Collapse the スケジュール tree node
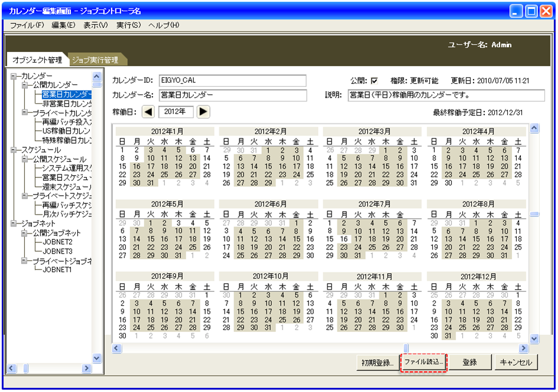The height and width of the screenshot is (392, 558). tap(14, 150)
